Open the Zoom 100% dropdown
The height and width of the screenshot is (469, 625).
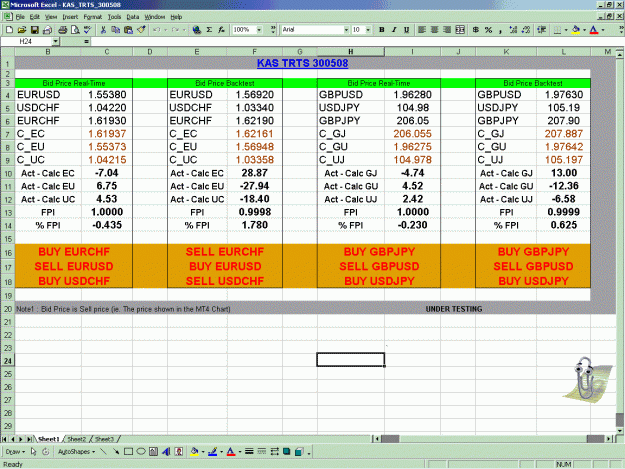pos(259,30)
